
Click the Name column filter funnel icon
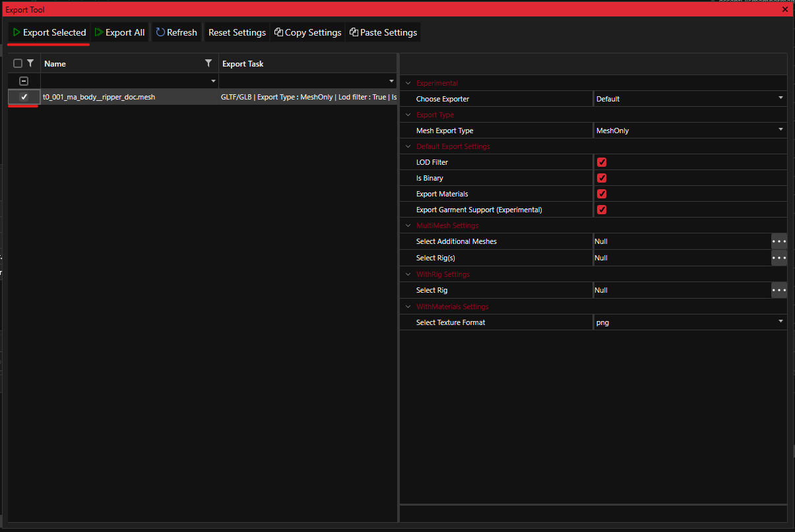(208, 63)
